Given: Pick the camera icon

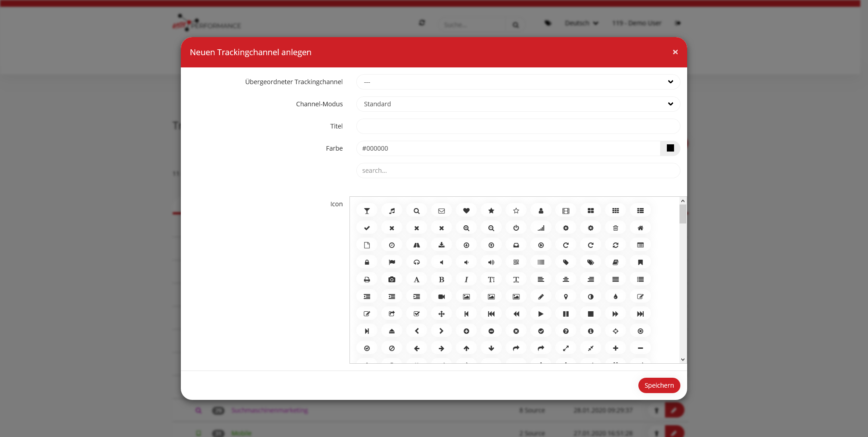Looking at the screenshot, I should pos(392,280).
